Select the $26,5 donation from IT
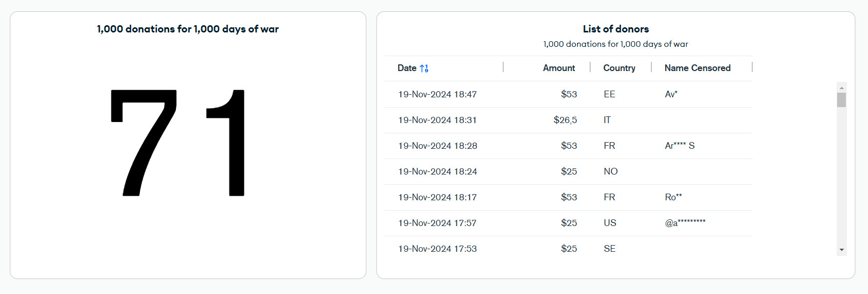 pos(569,120)
